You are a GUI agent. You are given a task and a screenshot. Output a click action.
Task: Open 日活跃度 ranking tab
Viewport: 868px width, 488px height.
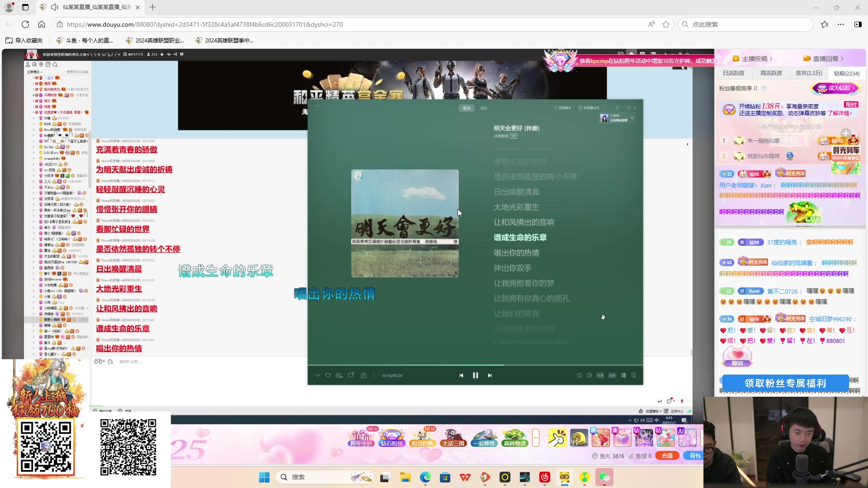[x=733, y=73]
